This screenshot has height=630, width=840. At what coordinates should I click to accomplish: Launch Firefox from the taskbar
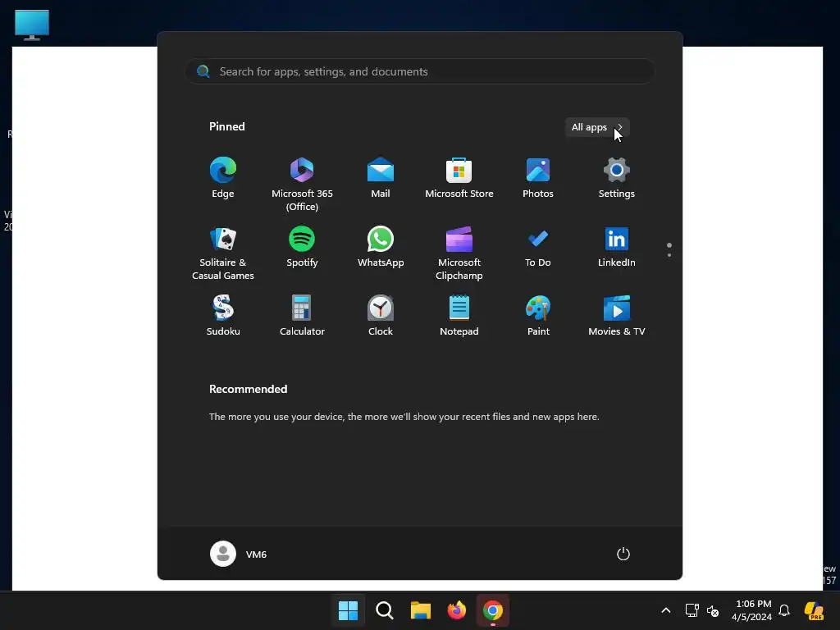[x=456, y=610]
